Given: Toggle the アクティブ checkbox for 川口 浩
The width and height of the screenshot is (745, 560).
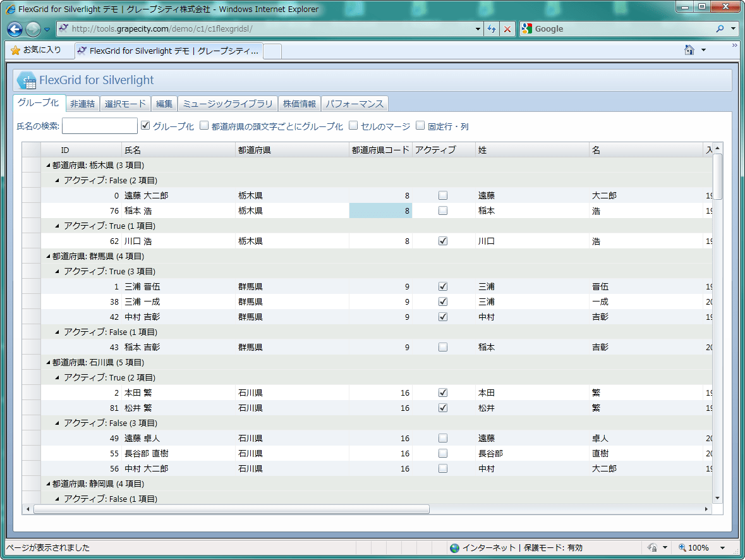Looking at the screenshot, I should (x=442, y=241).
